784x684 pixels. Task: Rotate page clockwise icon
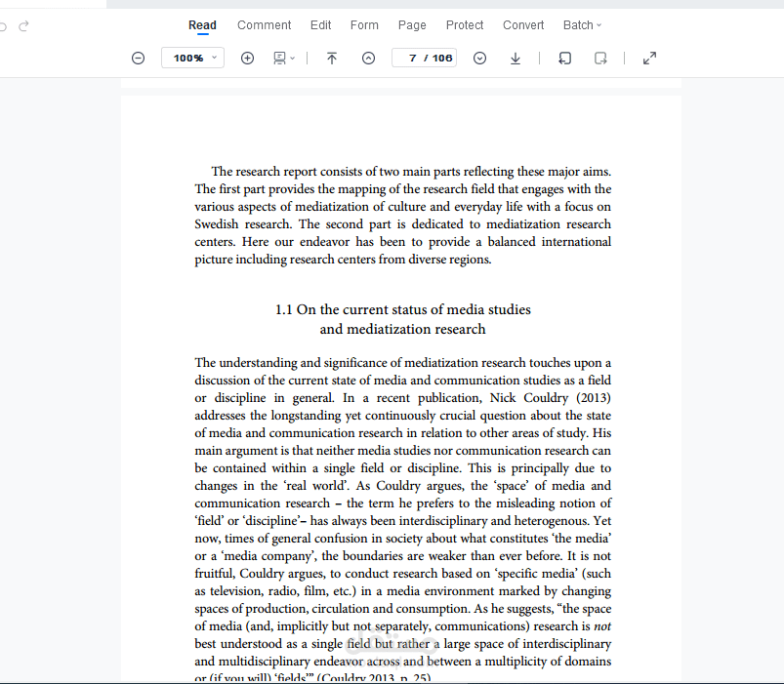[600, 58]
